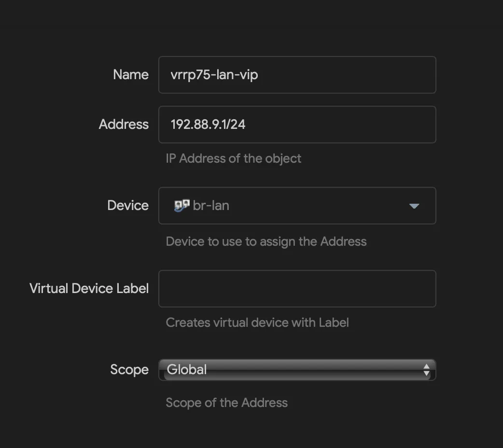
Task: Click the Device label
Action: click(x=128, y=205)
